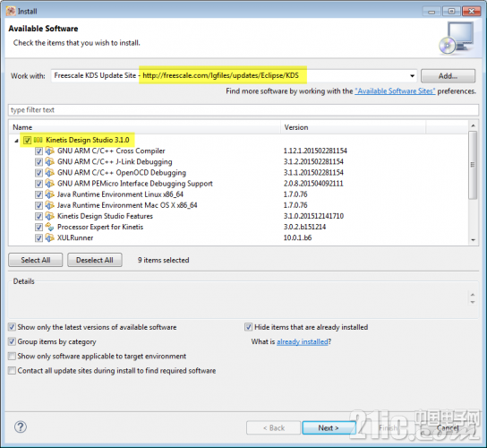Click the PEMicro Interface Debugging feature icon

pyautogui.click(x=50, y=184)
